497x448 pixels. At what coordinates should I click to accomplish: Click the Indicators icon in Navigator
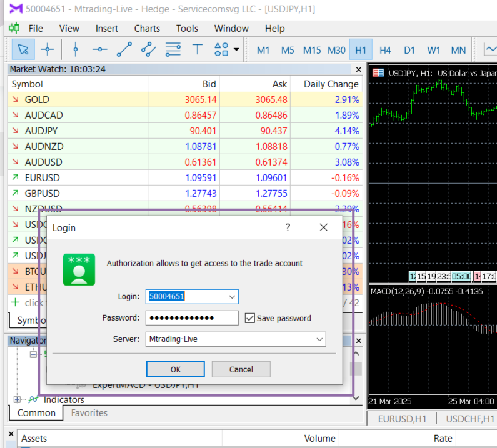coord(33,399)
